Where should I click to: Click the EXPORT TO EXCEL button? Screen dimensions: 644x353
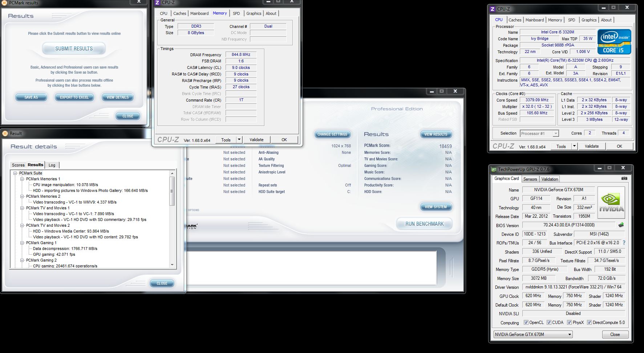(74, 97)
